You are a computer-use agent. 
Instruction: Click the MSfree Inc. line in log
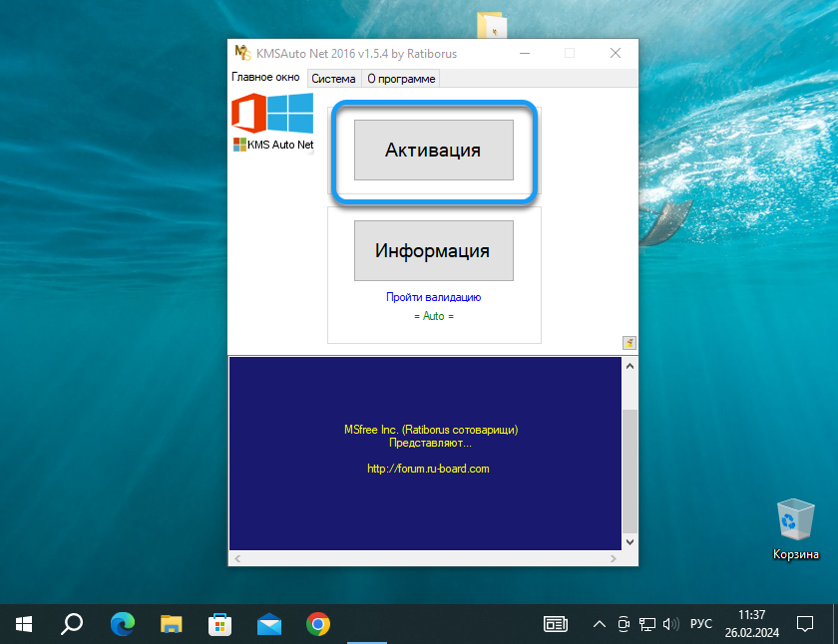(431, 430)
